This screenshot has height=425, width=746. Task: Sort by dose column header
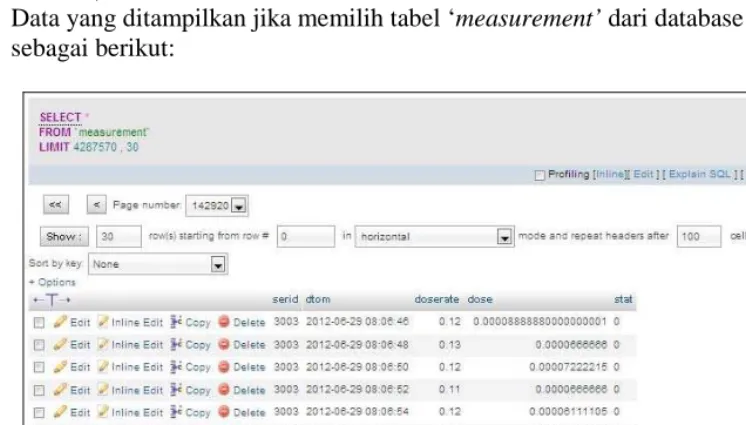click(480, 299)
